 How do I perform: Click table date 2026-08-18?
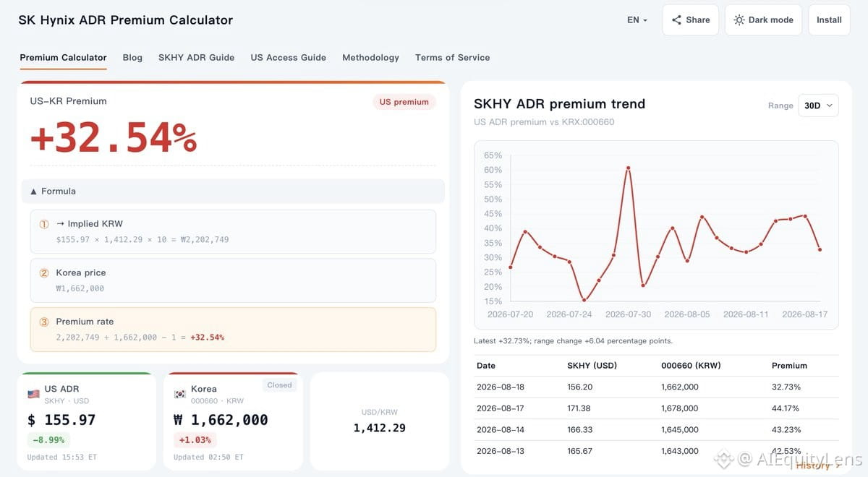pos(501,387)
